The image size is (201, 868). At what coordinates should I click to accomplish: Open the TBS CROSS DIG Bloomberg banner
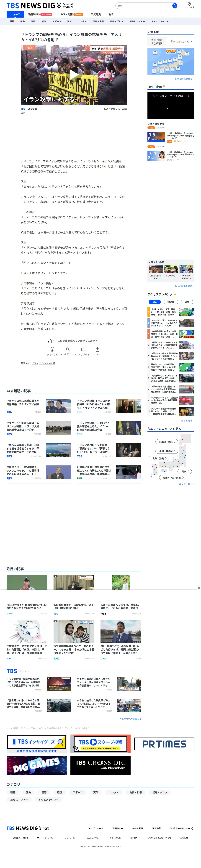point(100,765)
